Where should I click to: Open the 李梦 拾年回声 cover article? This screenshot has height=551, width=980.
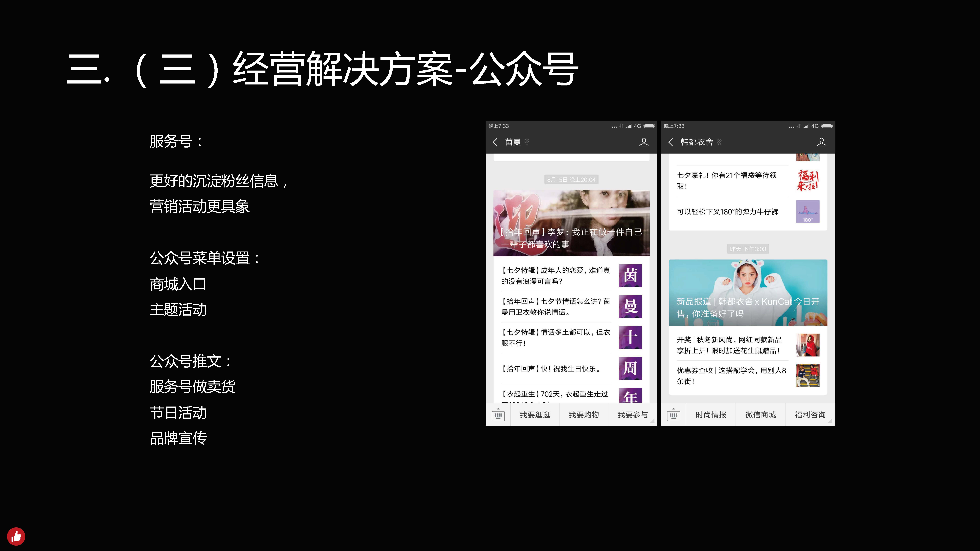[x=571, y=223]
